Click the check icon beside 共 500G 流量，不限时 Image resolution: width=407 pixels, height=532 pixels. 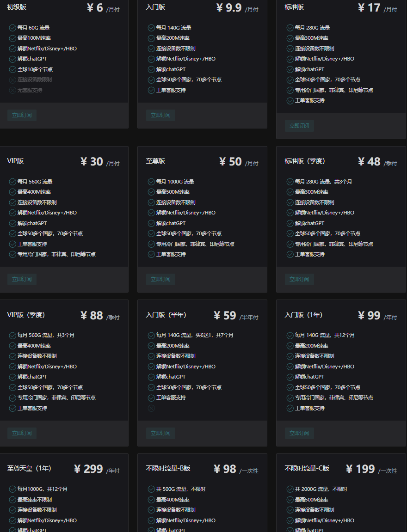tap(151, 489)
